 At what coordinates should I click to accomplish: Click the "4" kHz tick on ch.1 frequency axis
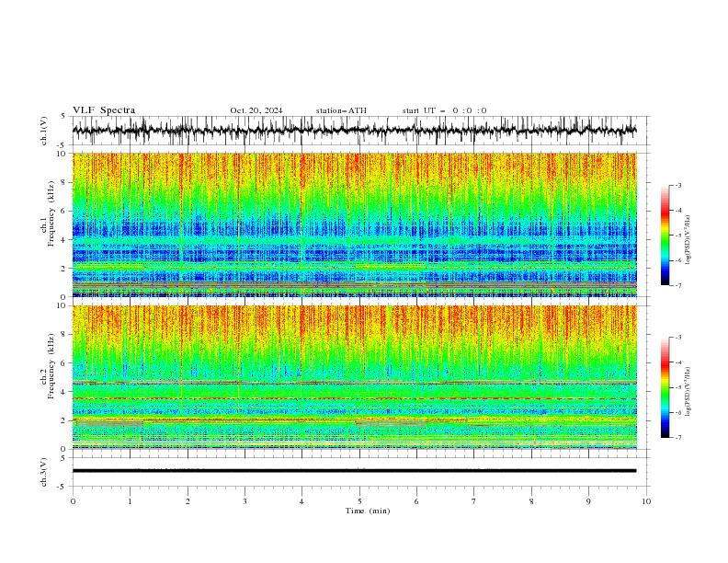(65, 240)
